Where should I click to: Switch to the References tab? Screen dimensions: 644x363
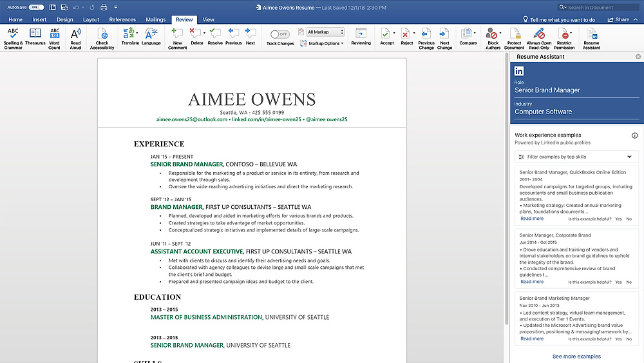[x=122, y=19]
